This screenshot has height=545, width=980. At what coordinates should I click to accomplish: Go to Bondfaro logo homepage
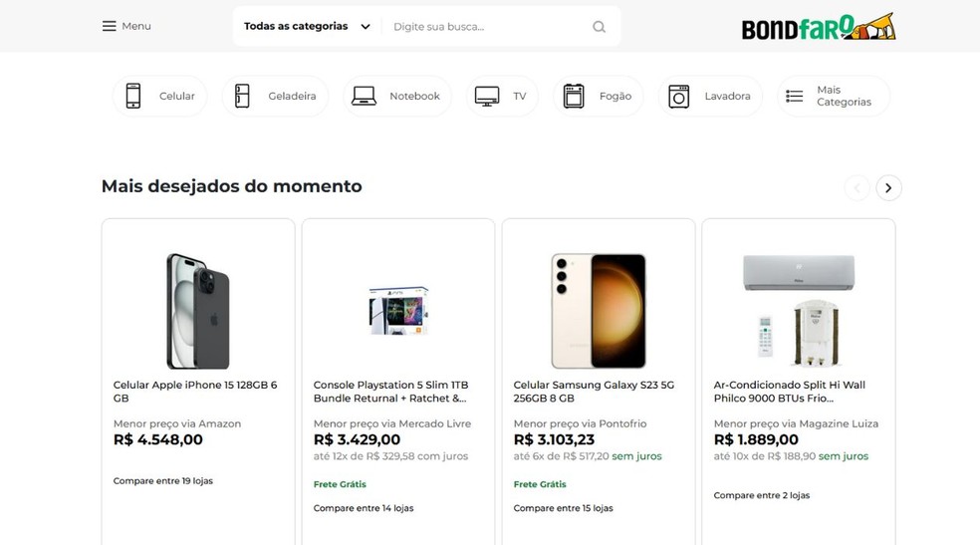click(818, 27)
